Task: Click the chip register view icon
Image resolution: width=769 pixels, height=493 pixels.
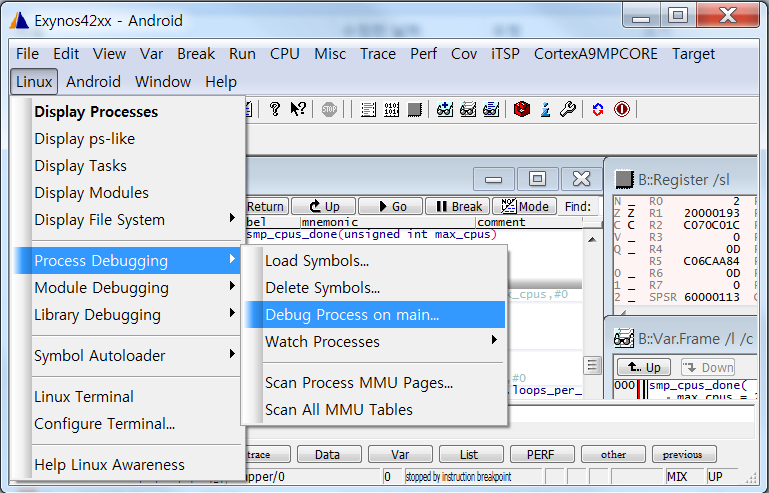Action: 414,109
